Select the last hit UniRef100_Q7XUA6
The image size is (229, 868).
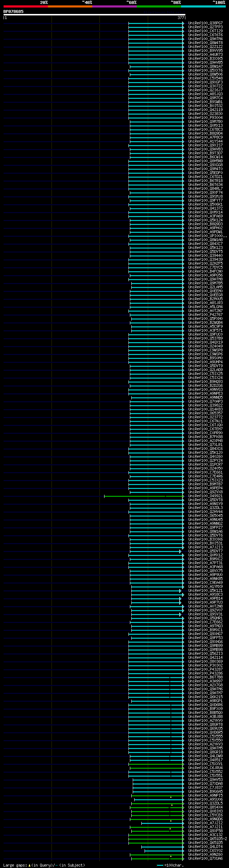(x=205, y=859)
